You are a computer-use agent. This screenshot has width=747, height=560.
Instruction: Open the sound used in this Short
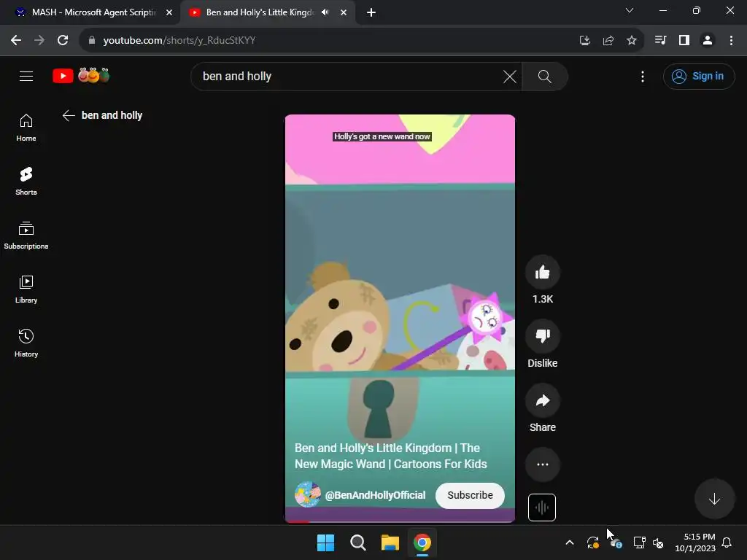[542, 507]
